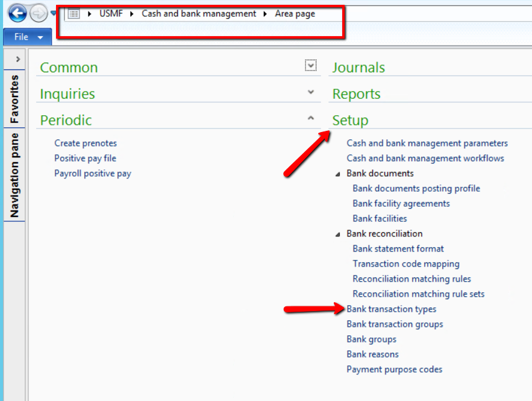This screenshot has width=532, height=401.
Task: Open Cash and bank management parameters
Action: (x=427, y=143)
